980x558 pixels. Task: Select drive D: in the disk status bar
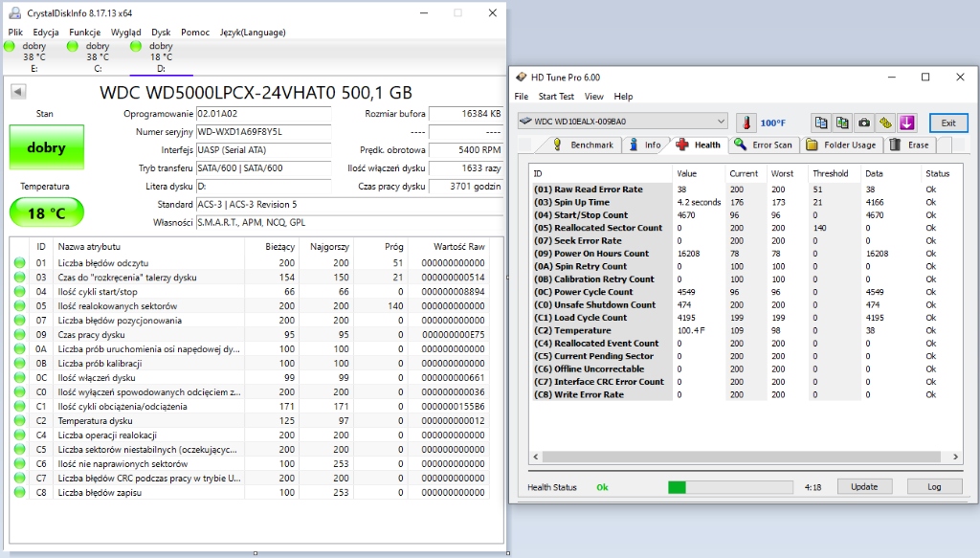[x=161, y=56]
